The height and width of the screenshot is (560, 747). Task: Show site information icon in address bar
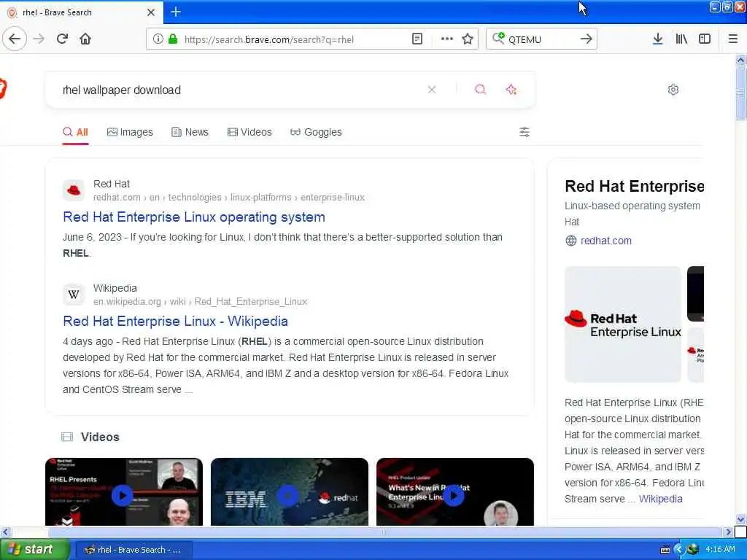[x=158, y=39]
